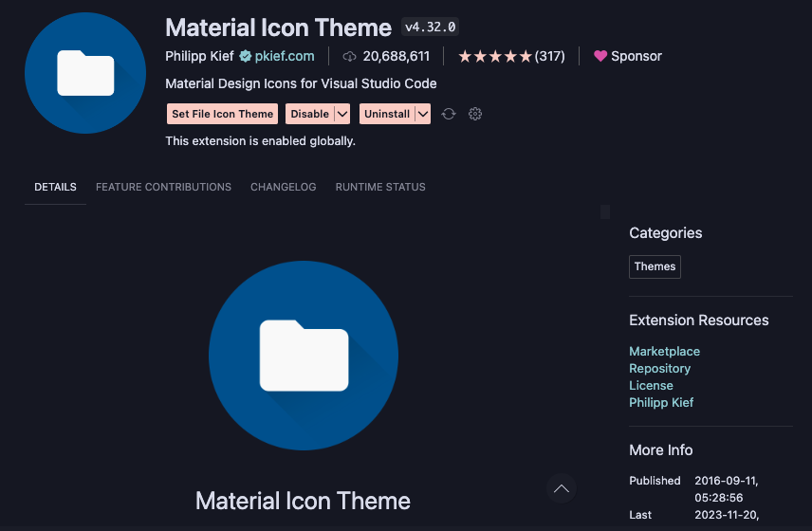The image size is (812, 531).
Task: Click the Material Icon Theme header title
Action: pos(278,27)
